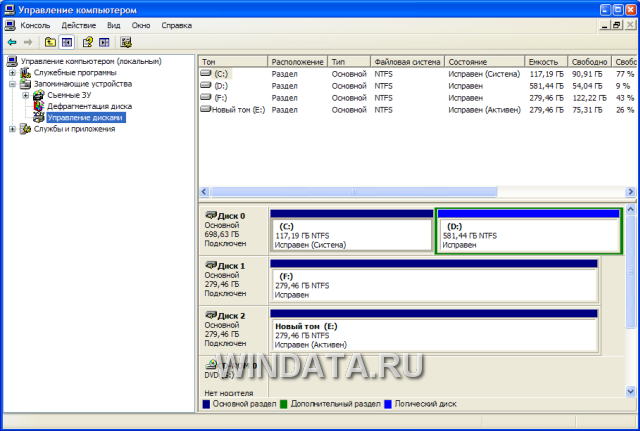Open the Вид menu
Viewport: 640px width, 431px height.
pyautogui.click(x=113, y=25)
